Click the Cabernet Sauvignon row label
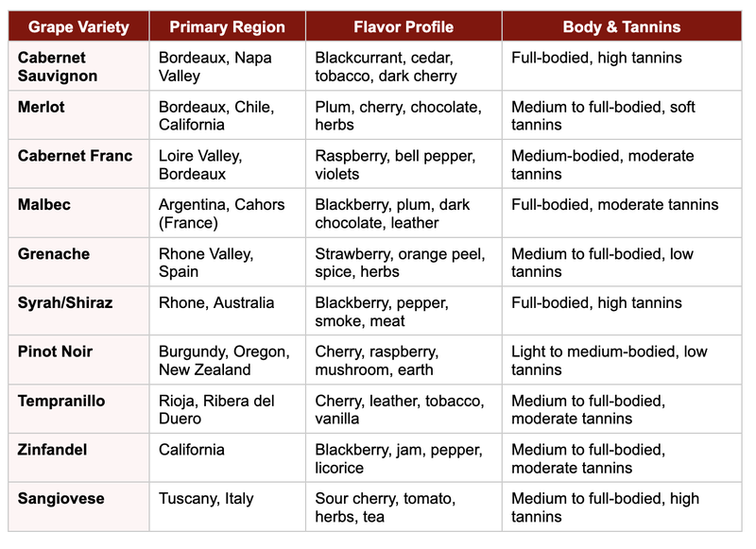This screenshot has width=756, height=549. [x=52, y=66]
